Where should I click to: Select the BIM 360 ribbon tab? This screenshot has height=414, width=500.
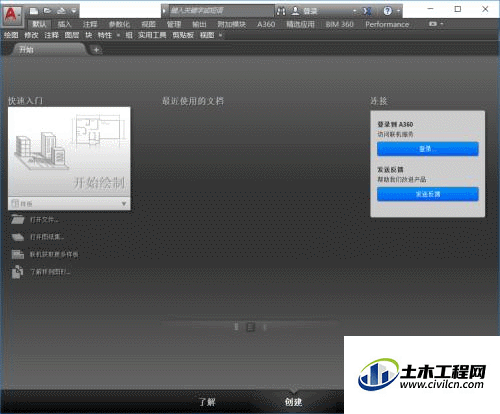(339, 24)
